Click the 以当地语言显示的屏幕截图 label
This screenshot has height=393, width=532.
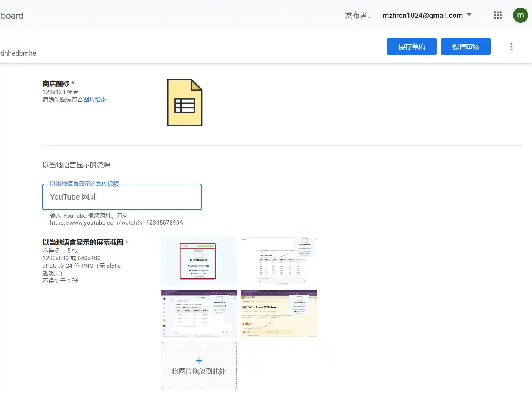83,242
